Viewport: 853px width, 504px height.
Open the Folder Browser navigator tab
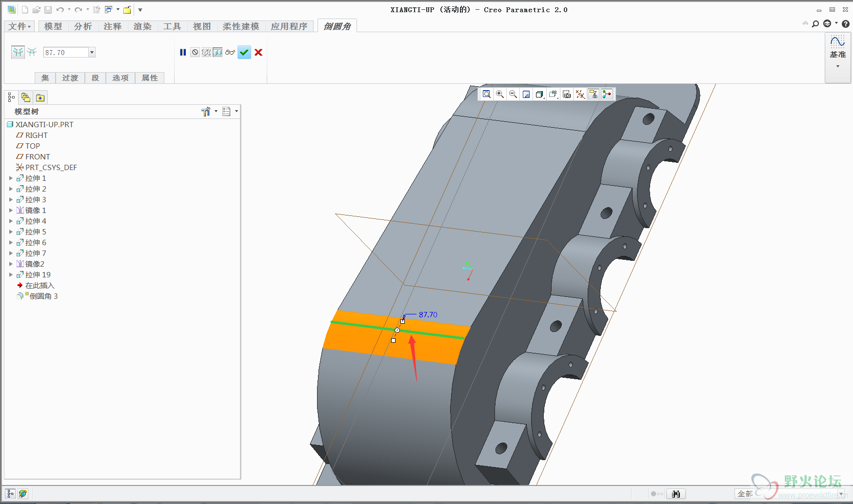(26, 97)
